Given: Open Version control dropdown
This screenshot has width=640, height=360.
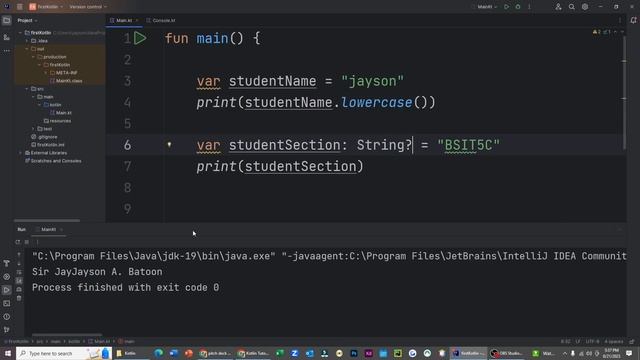Looking at the screenshot, I should [88, 7].
